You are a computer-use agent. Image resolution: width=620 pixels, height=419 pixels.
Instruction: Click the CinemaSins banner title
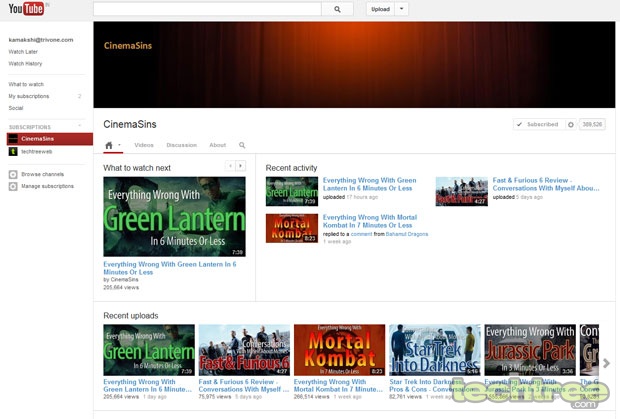point(128,45)
